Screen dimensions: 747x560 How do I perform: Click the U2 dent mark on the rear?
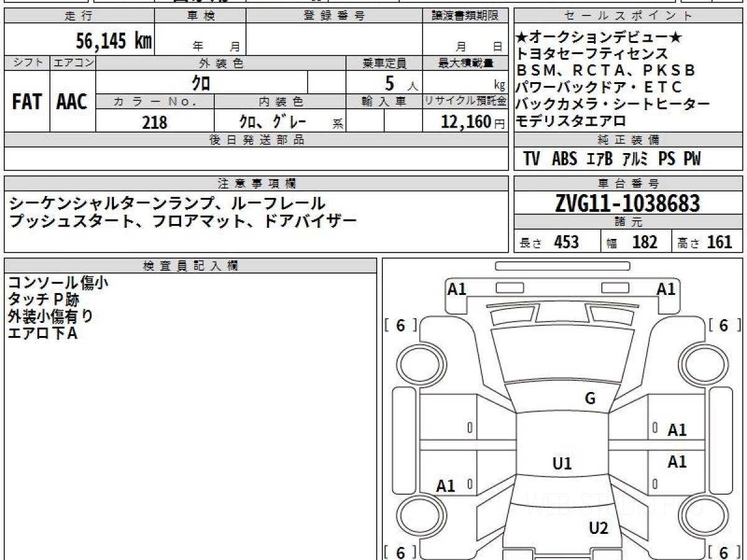tap(598, 528)
